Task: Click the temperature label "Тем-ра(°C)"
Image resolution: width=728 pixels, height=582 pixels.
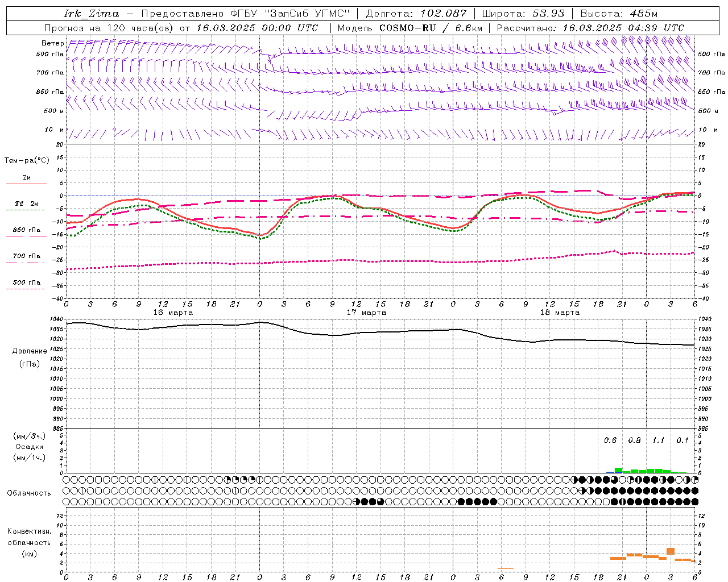Action: coord(27,160)
